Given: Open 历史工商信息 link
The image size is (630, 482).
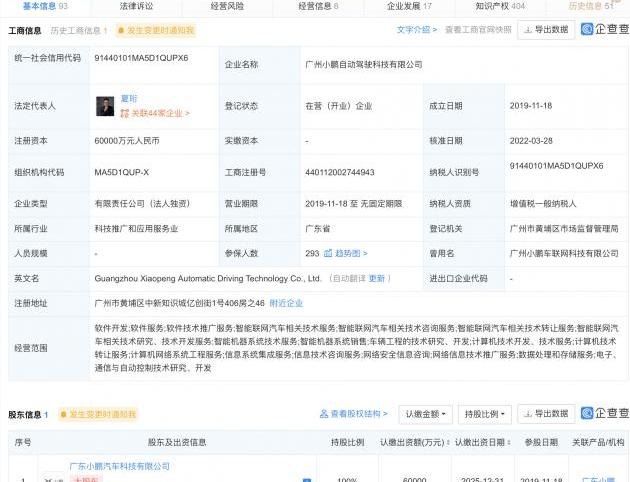Looking at the screenshot, I should 79,31.
